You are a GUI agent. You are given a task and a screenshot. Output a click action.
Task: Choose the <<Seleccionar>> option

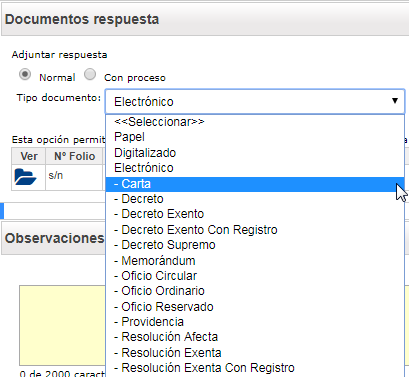pos(255,122)
